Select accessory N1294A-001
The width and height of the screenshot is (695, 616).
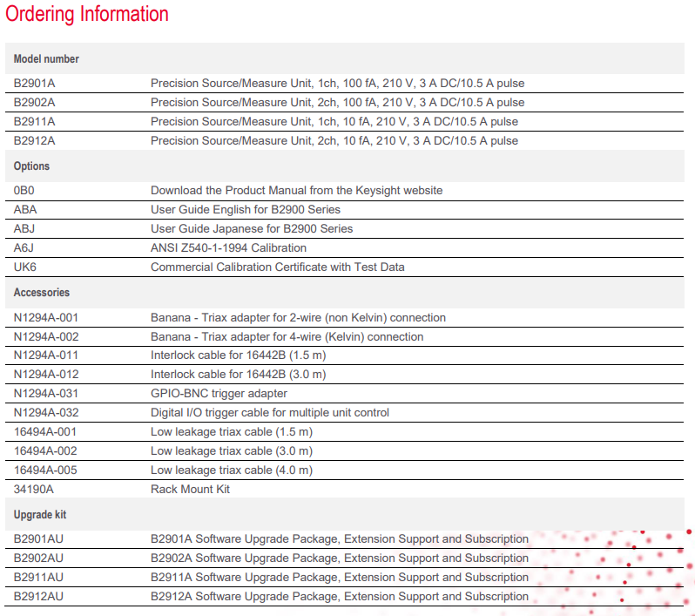[x=46, y=318]
